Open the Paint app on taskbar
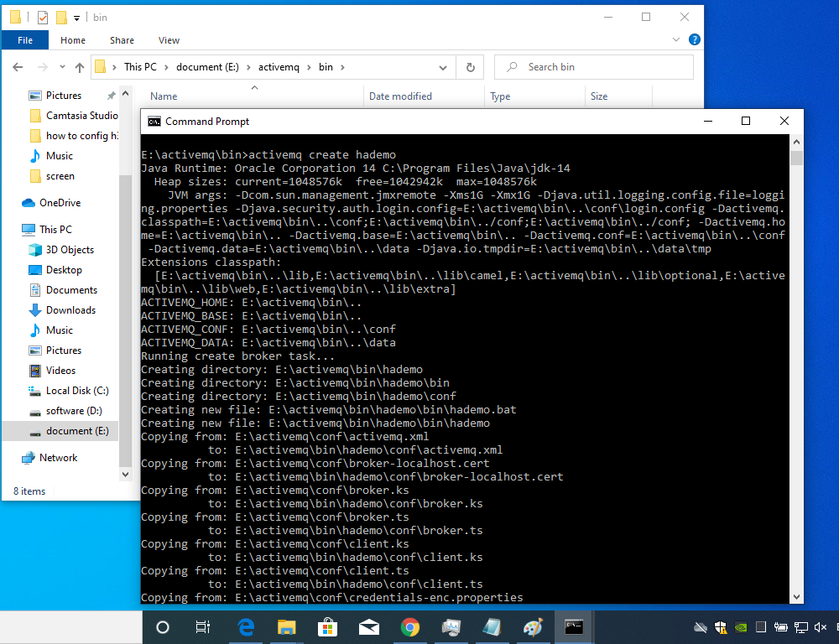The image size is (839, 644). tap(533, 627)
